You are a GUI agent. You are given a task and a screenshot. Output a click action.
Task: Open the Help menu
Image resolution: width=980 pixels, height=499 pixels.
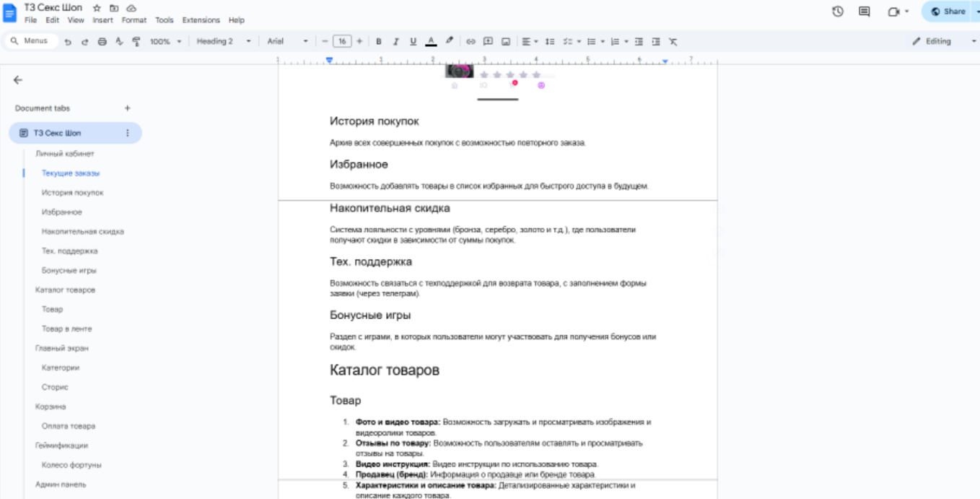click(236, 20)
